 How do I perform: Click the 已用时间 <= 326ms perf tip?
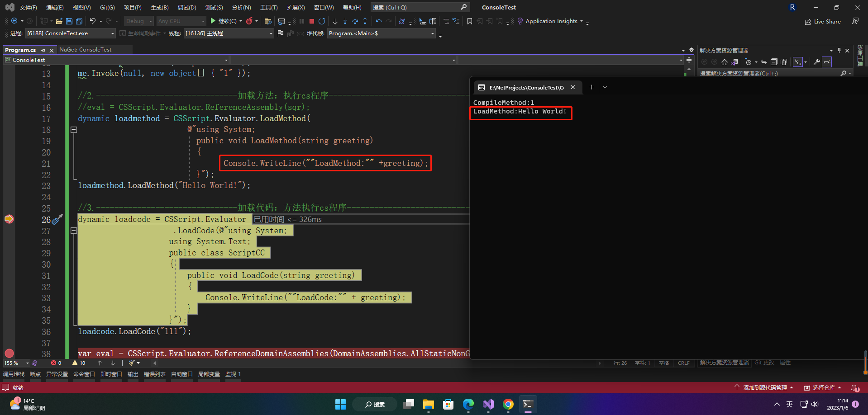click(x=288, y=220)
